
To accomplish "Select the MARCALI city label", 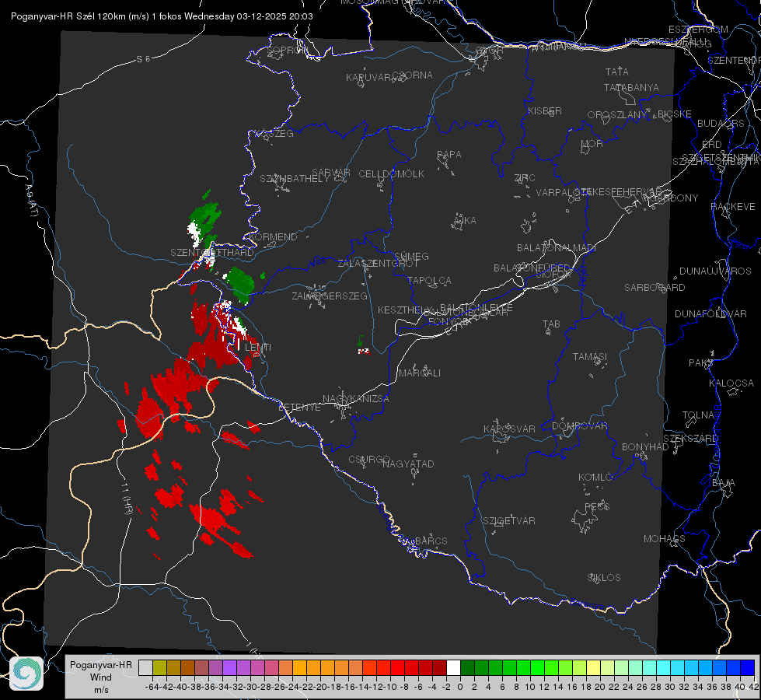I will [x=419, y=373].
